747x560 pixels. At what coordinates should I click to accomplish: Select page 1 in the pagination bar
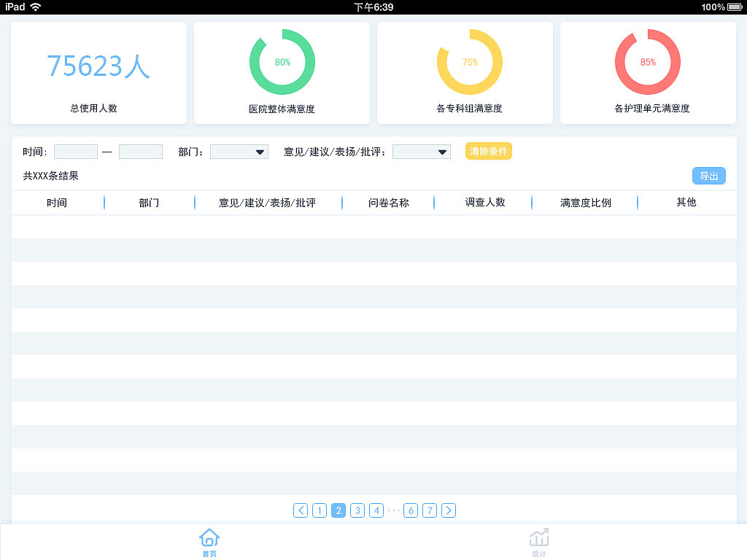320,510
